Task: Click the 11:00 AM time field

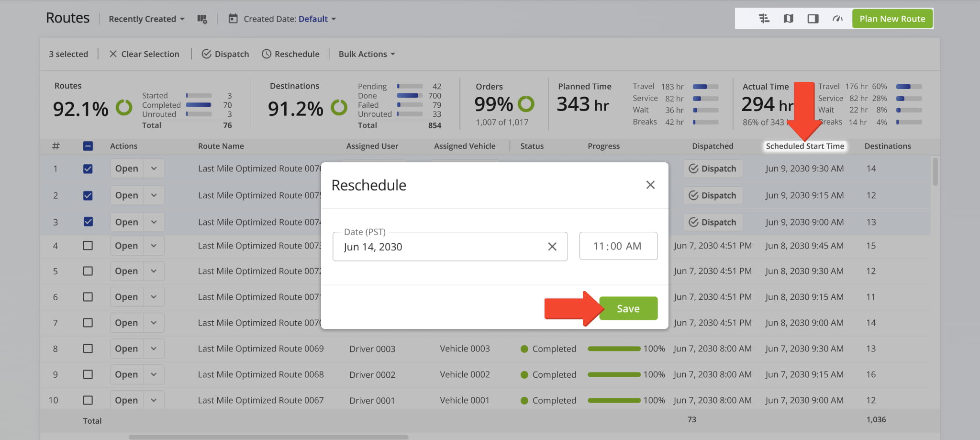Action: click(618, 246)
